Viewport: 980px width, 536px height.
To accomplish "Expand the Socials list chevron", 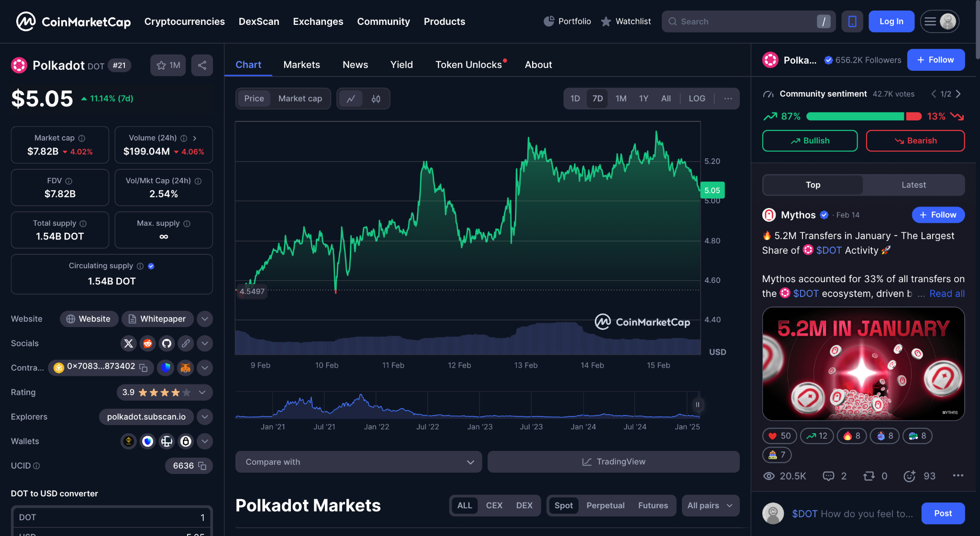I will 205,343.
